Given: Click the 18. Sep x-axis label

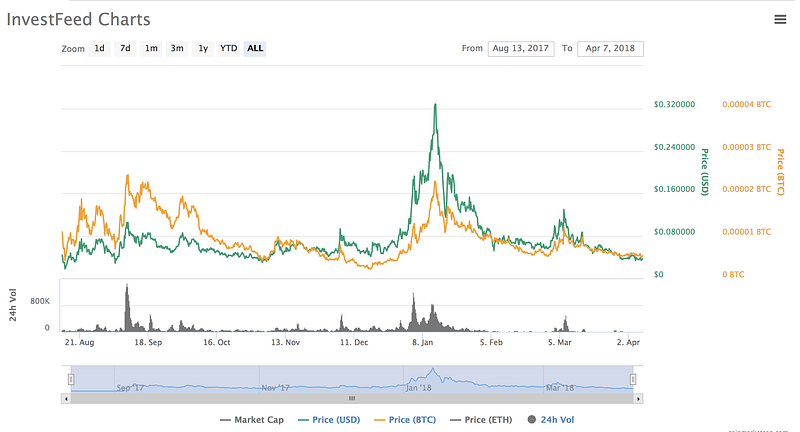Looking at the screenshot, I should [148, 342].
